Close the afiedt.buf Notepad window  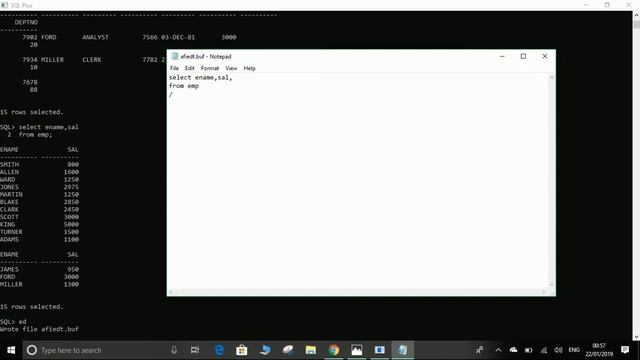pos(544,56)
